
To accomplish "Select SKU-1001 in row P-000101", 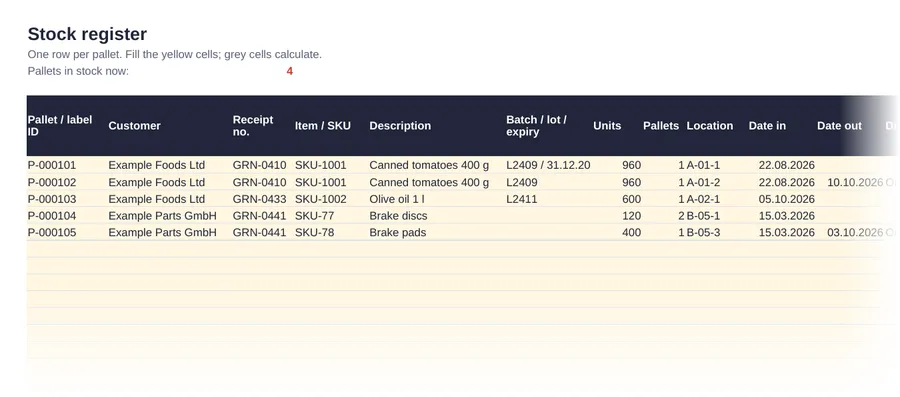I will coord(321,165).
